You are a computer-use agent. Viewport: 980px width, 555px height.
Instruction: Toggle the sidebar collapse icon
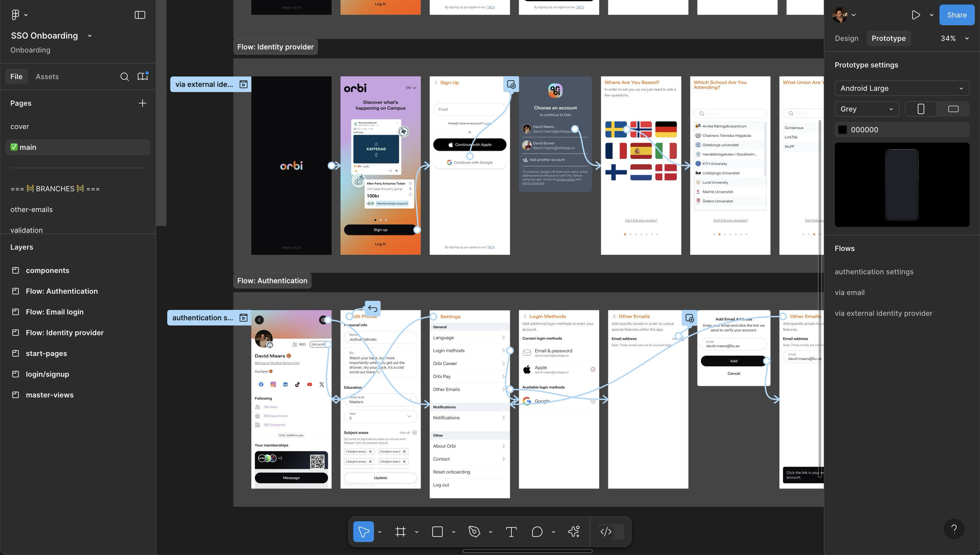coord(140,15)
